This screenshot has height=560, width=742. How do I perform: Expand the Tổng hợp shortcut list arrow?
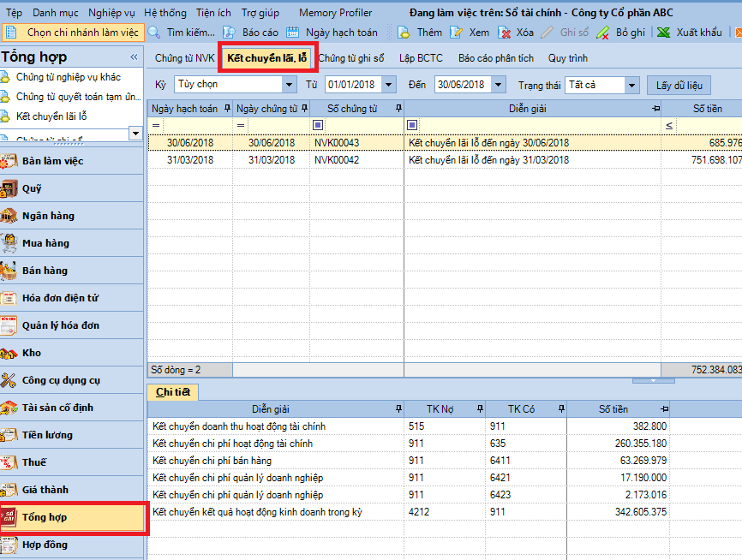tap(136, 134)
